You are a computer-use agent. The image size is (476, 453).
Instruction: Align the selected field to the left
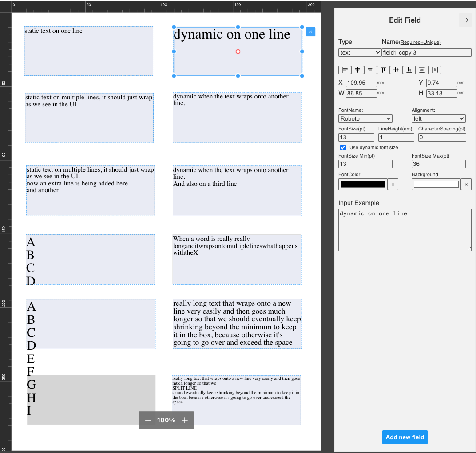[x=345, y=70]
